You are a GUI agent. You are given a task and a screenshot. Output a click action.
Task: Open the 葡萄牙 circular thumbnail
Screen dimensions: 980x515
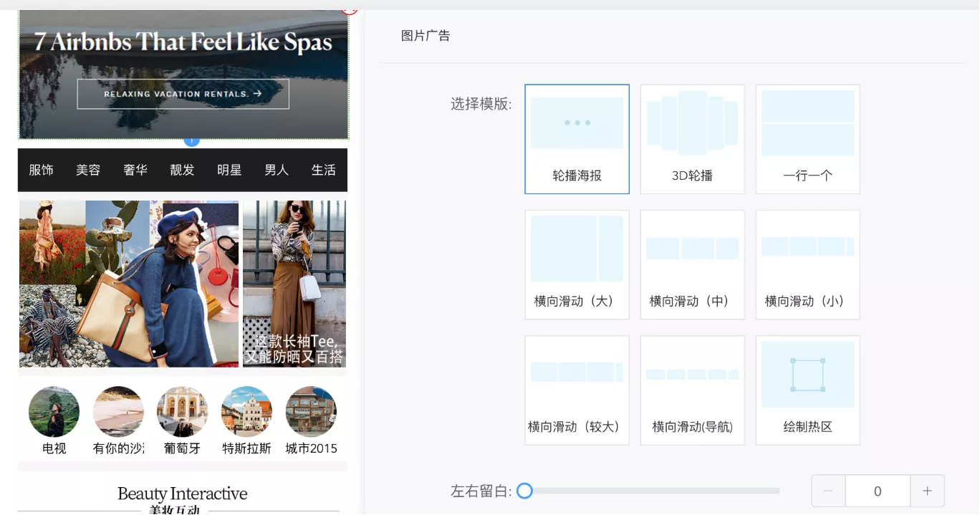click(x=182, y=412)
